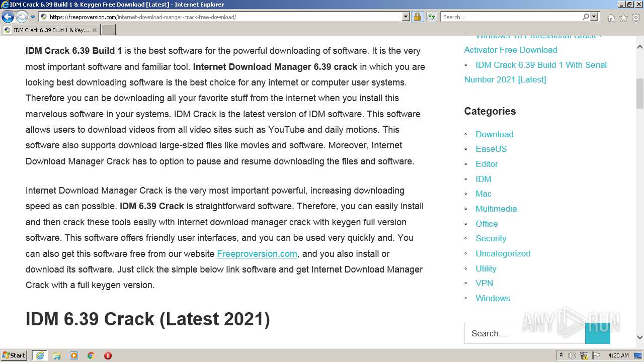The height and width of the screenshot is (362, 644).
Task: Click the magnifier search icon in toolbar
Action: [x=586, y=17]
